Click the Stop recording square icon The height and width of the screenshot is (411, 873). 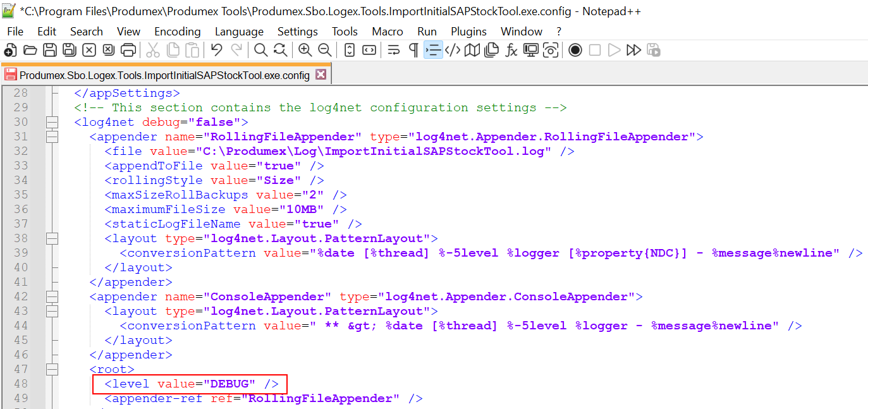pyautogui.click(x=595, y=51)
